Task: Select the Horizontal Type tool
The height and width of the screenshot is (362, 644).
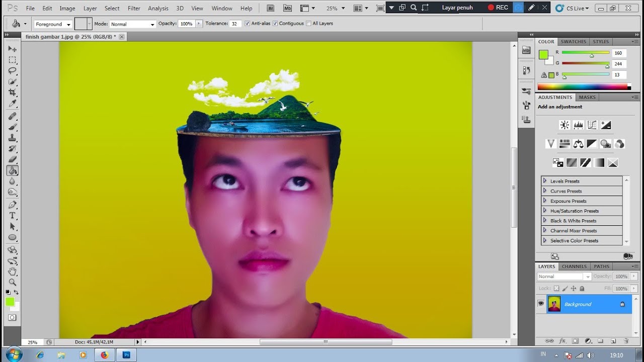Action: [13, 215]
